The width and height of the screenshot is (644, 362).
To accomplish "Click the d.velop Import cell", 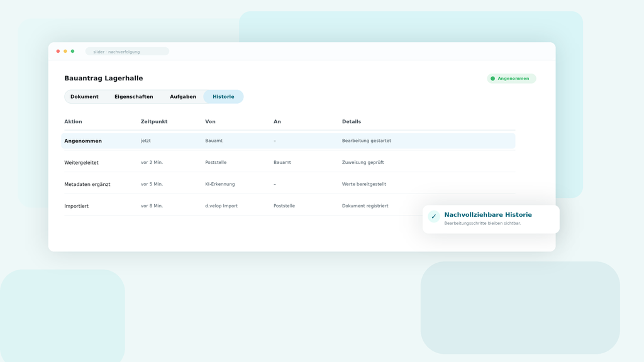I will tap(221, 206).
